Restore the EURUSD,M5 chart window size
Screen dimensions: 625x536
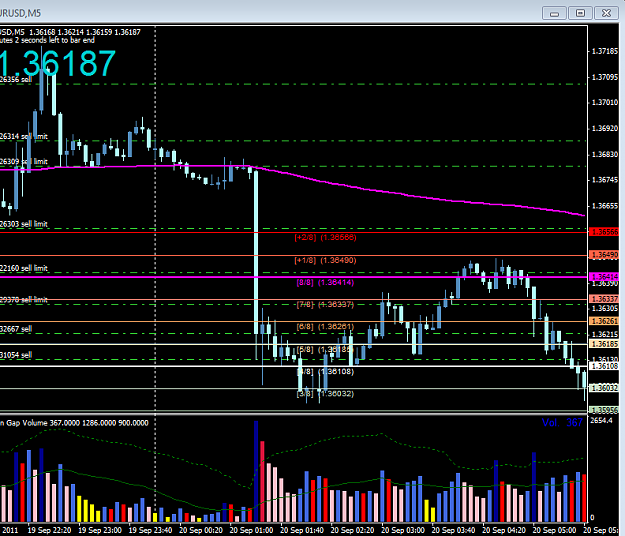coord(580,14)
